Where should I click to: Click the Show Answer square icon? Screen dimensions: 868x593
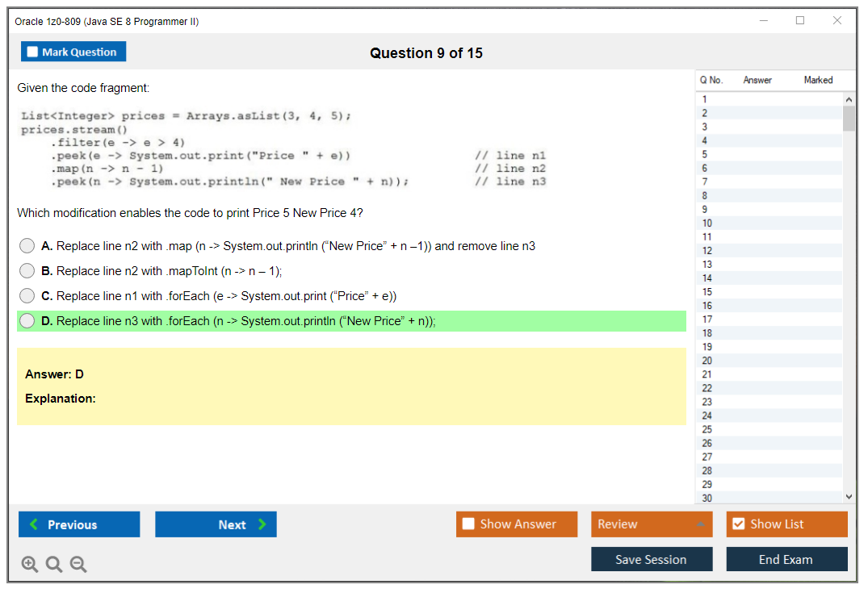coord(468,524)
